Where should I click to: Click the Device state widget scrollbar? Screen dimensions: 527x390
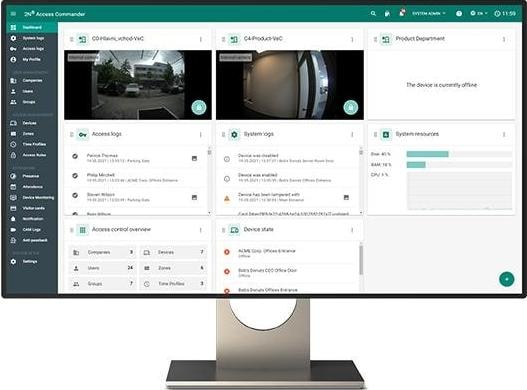point(361,261)
